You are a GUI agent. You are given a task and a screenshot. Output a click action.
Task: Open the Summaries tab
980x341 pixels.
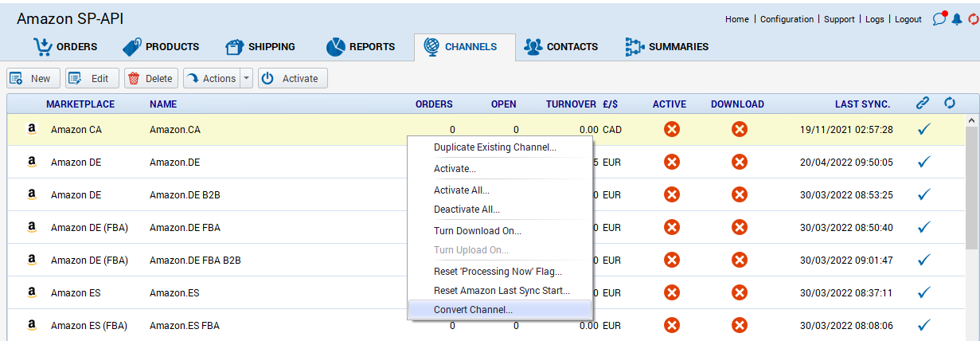(x=666, y=47)
